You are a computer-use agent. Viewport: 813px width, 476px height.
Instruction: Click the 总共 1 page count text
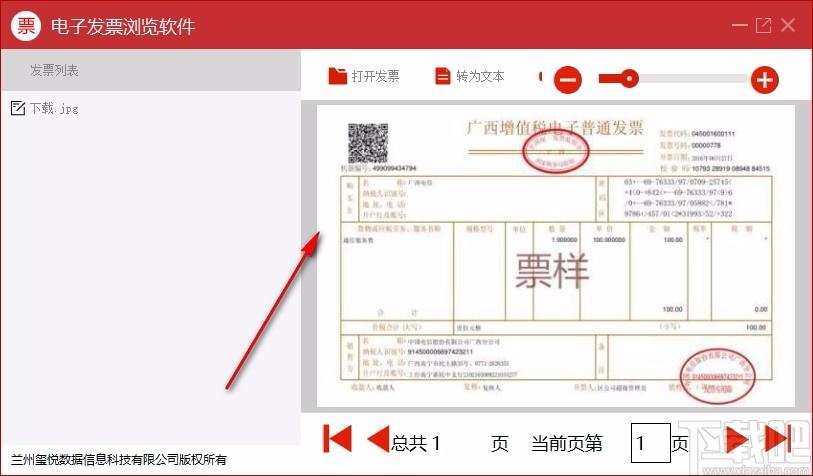[416, 443]
